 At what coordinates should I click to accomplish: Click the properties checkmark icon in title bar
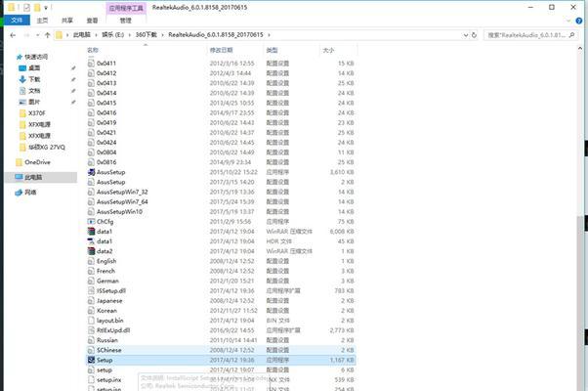(x=26, y=7)
